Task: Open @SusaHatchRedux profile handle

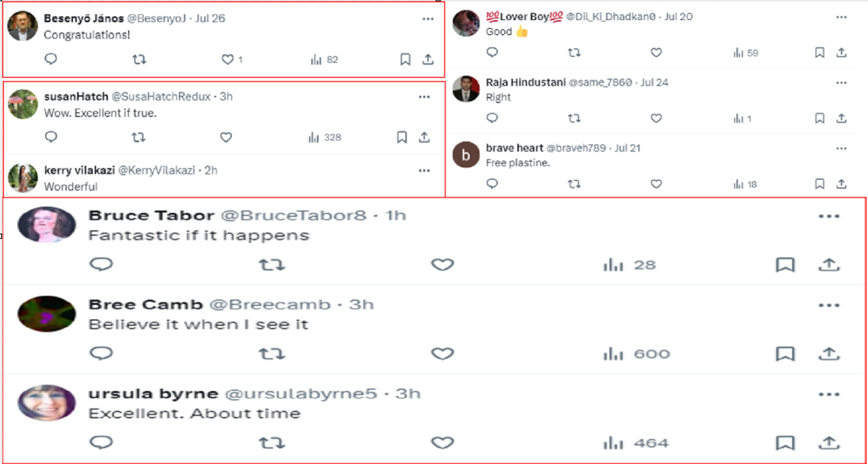Action: pos(160,97)
